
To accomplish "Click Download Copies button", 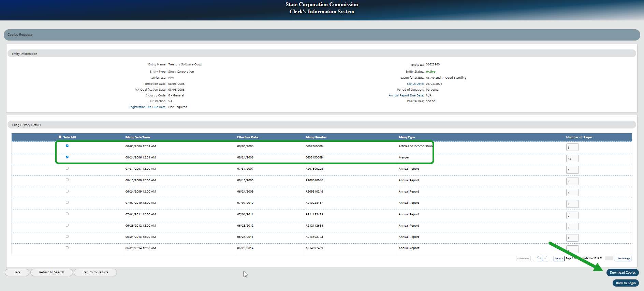I will [x=623, y=273].
